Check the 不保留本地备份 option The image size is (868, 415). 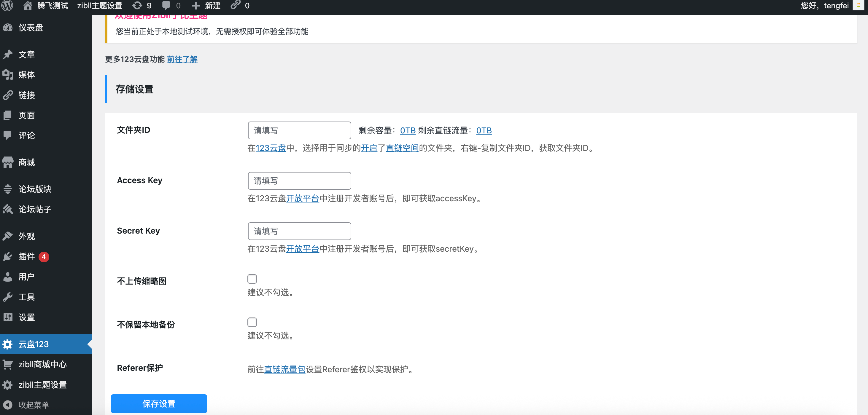252,322
